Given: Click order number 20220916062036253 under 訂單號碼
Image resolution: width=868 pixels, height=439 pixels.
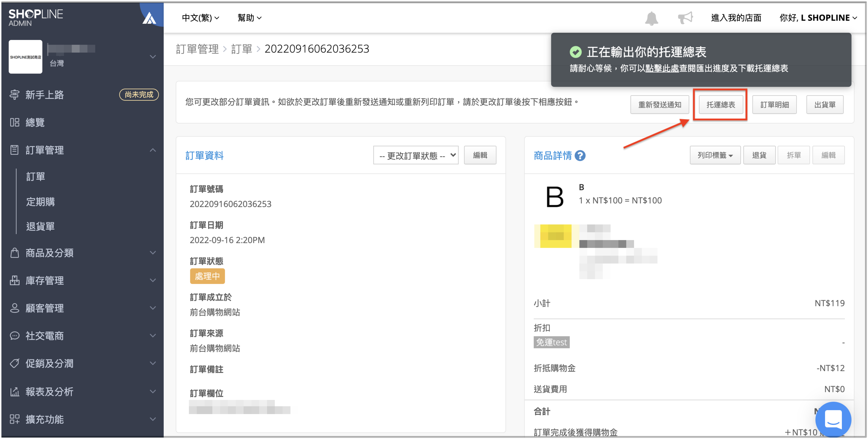Looking at the screenshot, I should (230, 204).
